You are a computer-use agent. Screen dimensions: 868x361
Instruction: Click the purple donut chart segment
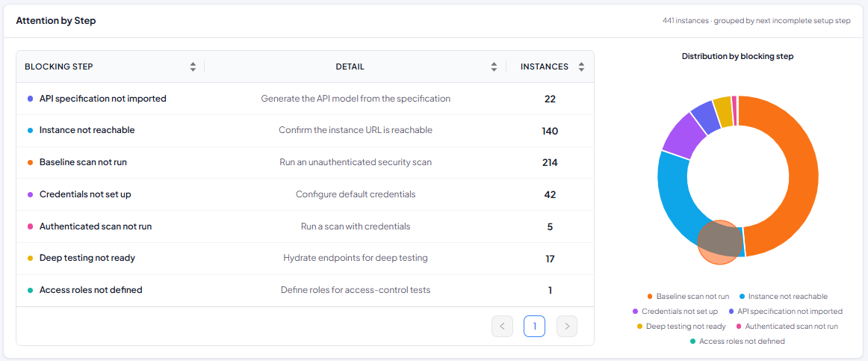684,135
